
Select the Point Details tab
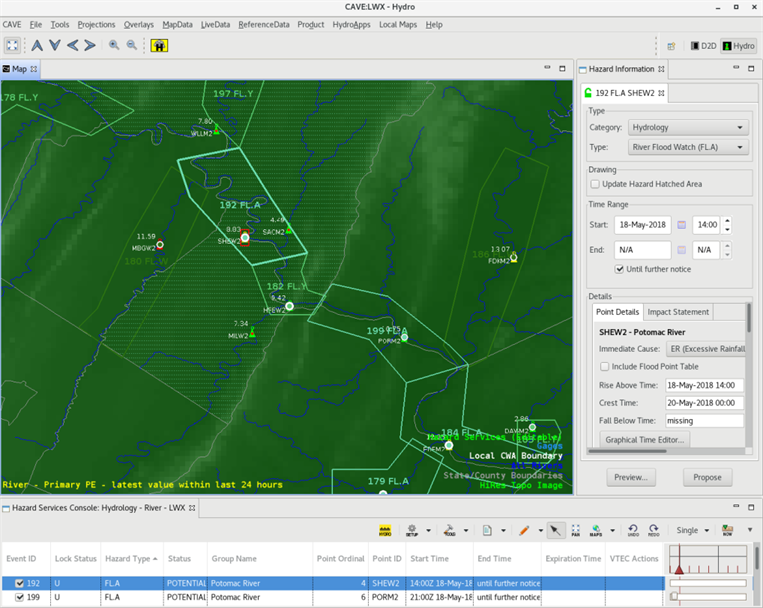[x=618, y=312]
